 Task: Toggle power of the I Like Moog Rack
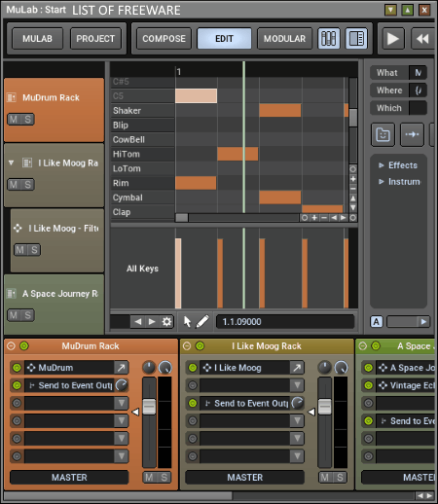click(200, 346)
